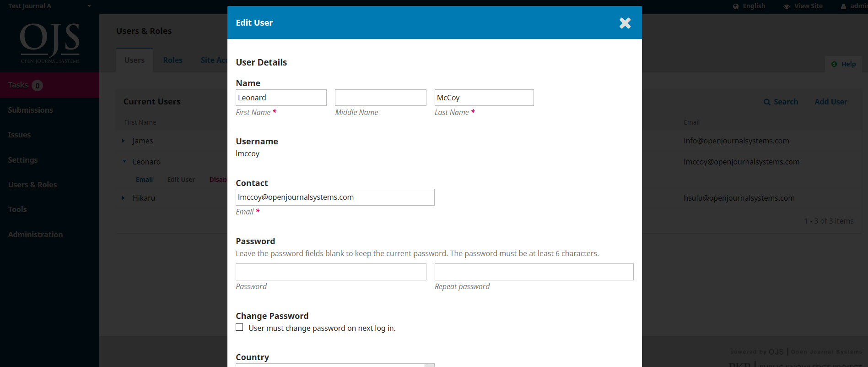
Task: Click the Add User link
Action: point(830,102)
